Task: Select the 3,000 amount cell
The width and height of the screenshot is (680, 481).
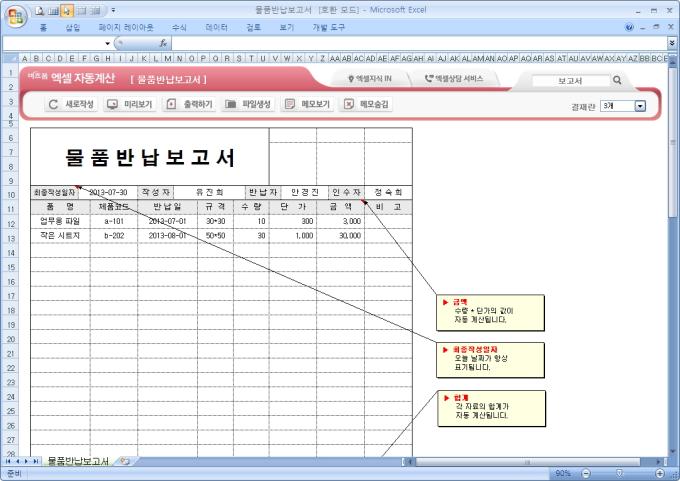Action: [x=340, y=221]
